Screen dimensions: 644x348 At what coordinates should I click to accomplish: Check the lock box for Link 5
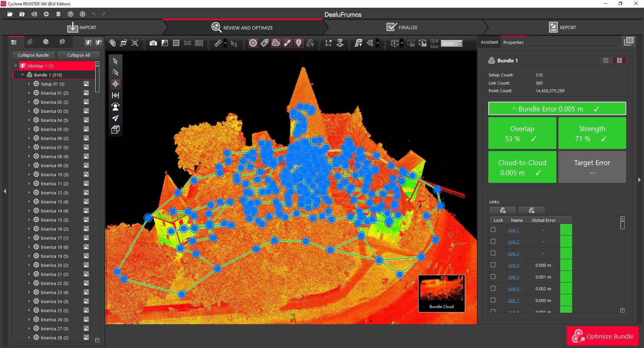(493, 277)
